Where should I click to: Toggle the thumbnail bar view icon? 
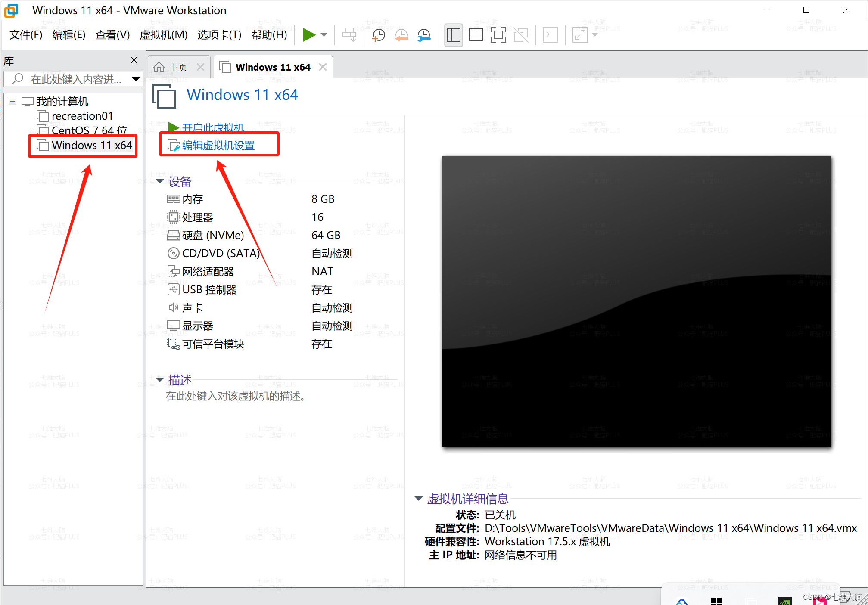476,35
